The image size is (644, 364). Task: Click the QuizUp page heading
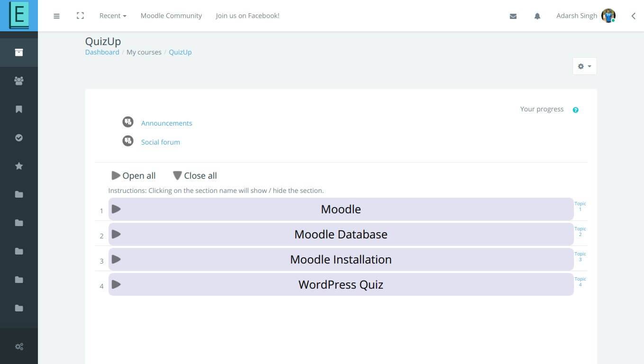point(103,41)
